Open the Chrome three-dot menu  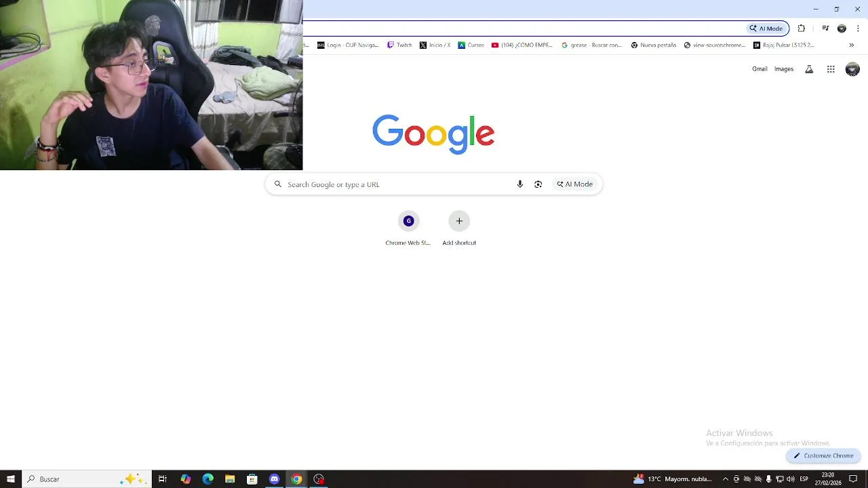click(858, 28)
